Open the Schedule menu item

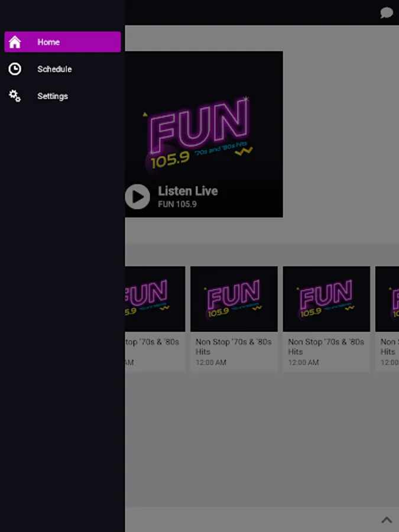[x=63, y=69]
